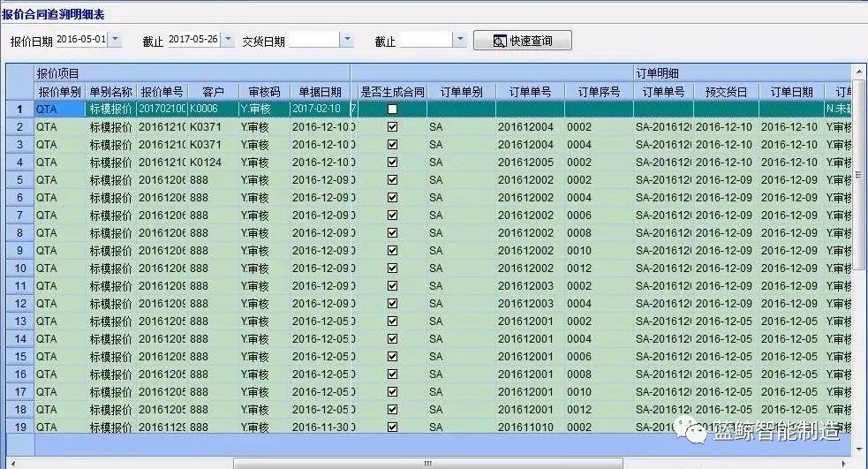Select row header number 13

coord(19,321)
